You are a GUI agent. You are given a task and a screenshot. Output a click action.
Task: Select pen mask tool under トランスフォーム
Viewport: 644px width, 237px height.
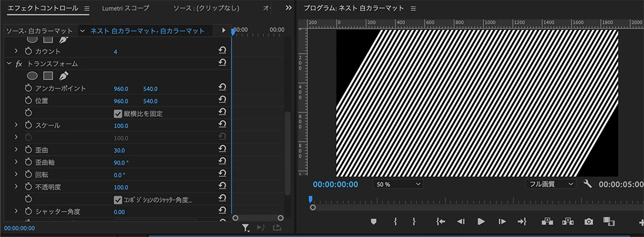63,76
